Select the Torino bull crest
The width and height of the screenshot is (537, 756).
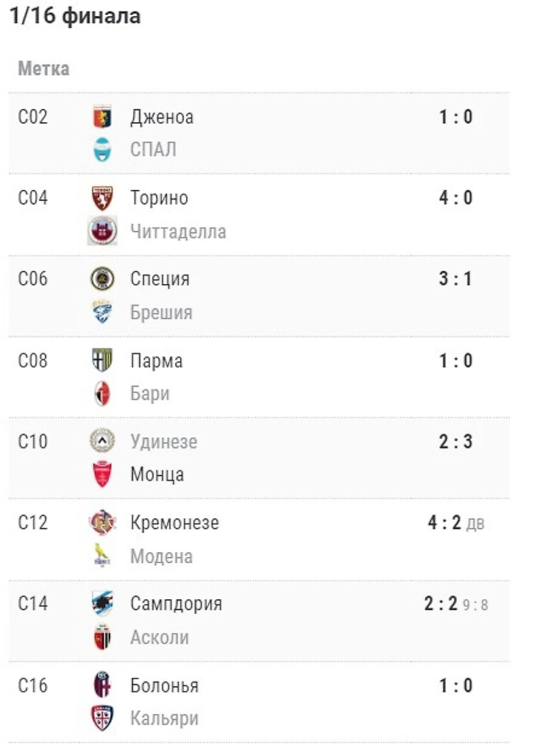(102, 198)
